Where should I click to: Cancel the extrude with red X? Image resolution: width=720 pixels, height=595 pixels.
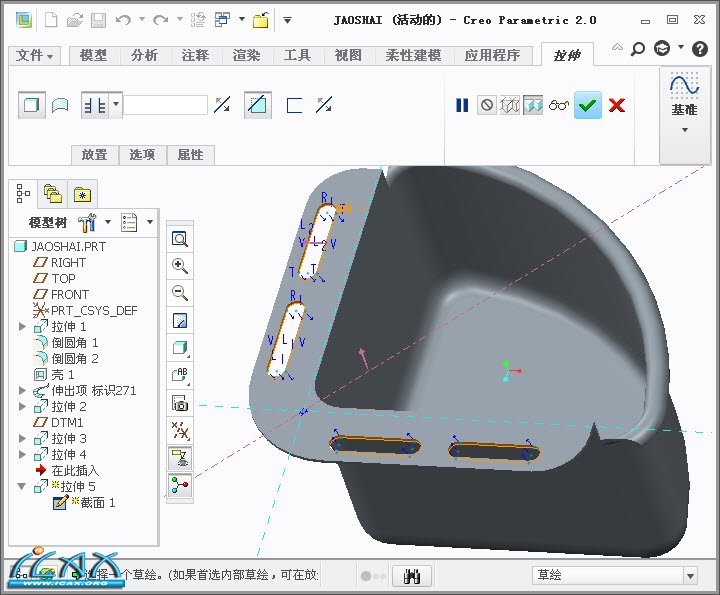click(x=617, y=105)
